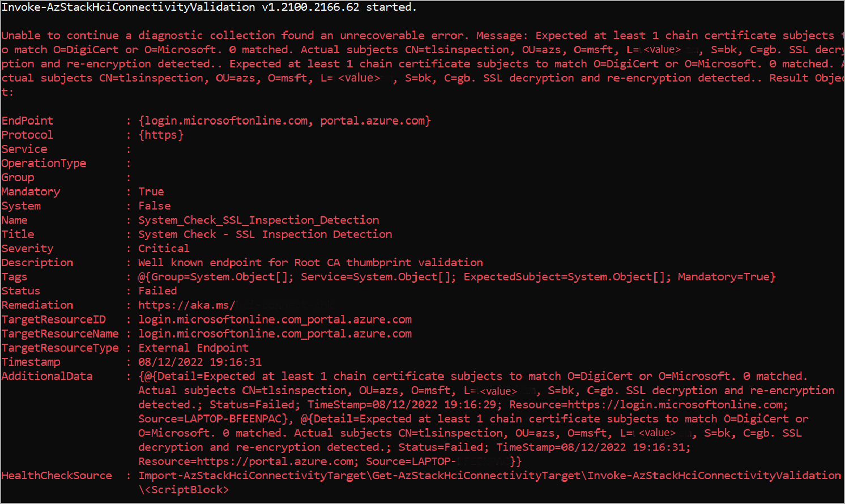Click the Description text Root CA thumbprint validation
845x504 pixels.
point(389,262)
